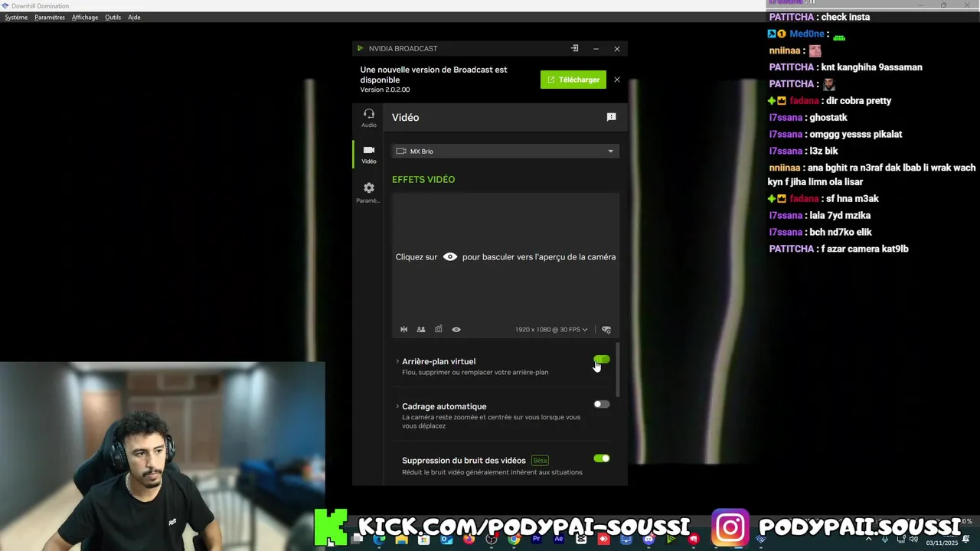Expand the Arrière-plan virtuel chevron

click(397, 361)
